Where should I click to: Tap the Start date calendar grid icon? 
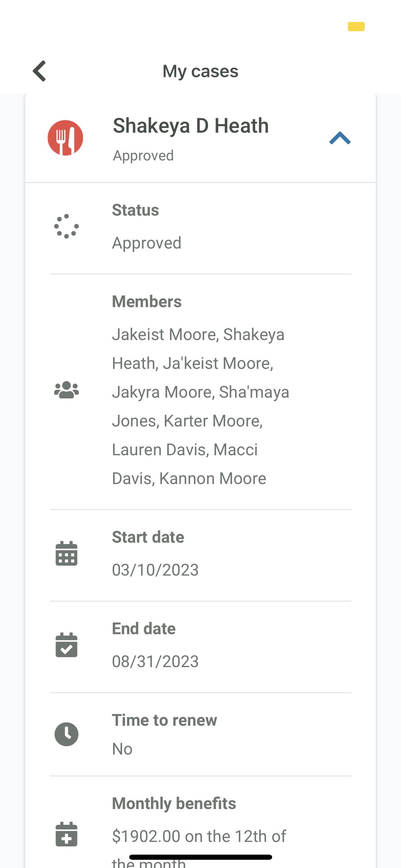[66, 553]
